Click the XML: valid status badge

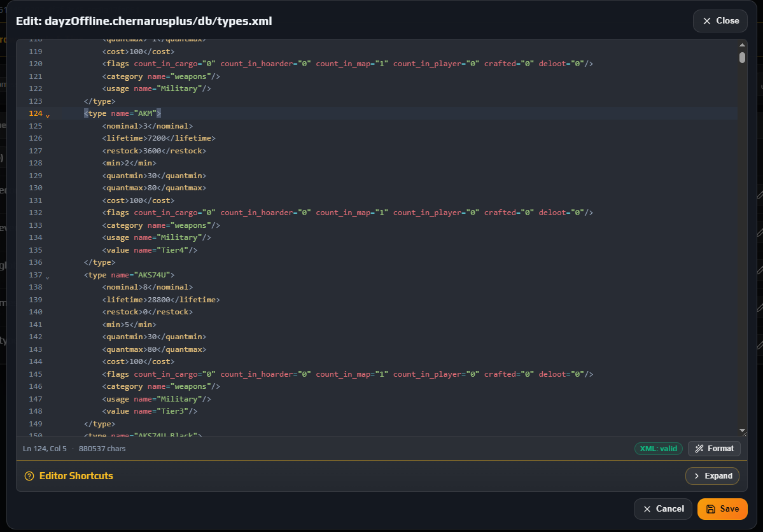coord(659,448)
